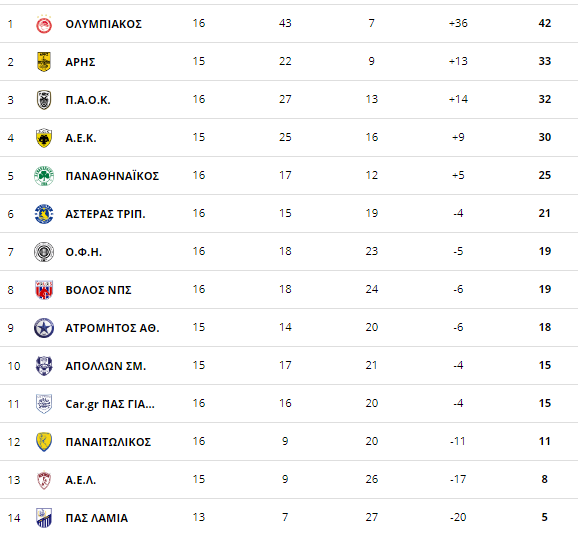
Task: Click the Ο.Φ.Η. circular crest
Action: pos(44,252)
